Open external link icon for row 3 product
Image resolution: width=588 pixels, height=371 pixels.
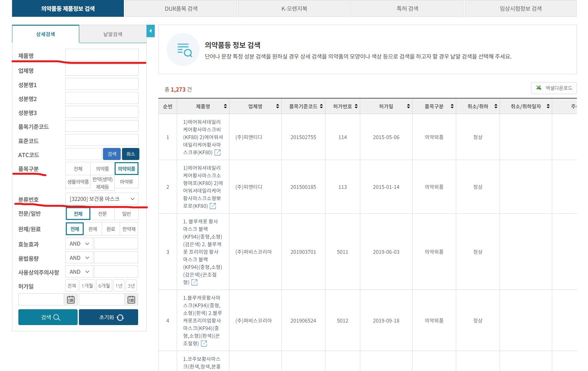pyautogui.click(x=195, y=282)
